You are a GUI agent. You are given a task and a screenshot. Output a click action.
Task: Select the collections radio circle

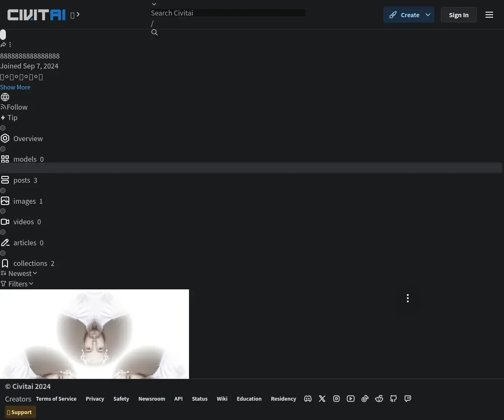3,253
